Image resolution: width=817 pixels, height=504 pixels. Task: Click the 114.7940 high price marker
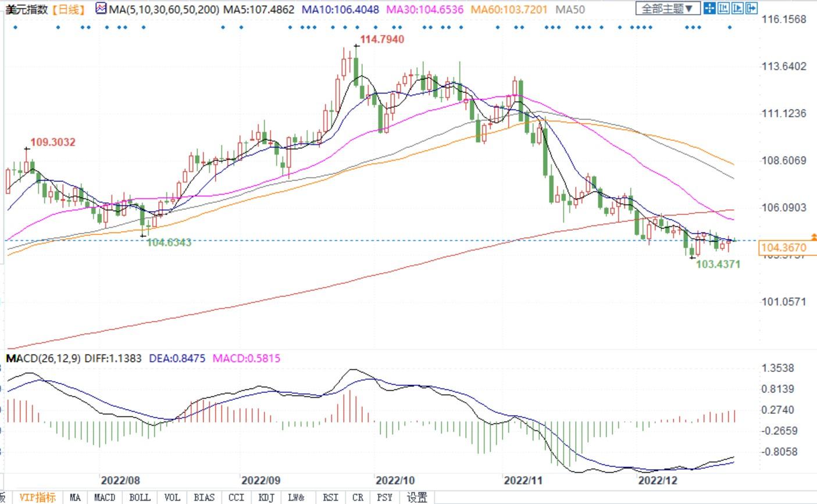pyautogui.click(x=381, y=39)
